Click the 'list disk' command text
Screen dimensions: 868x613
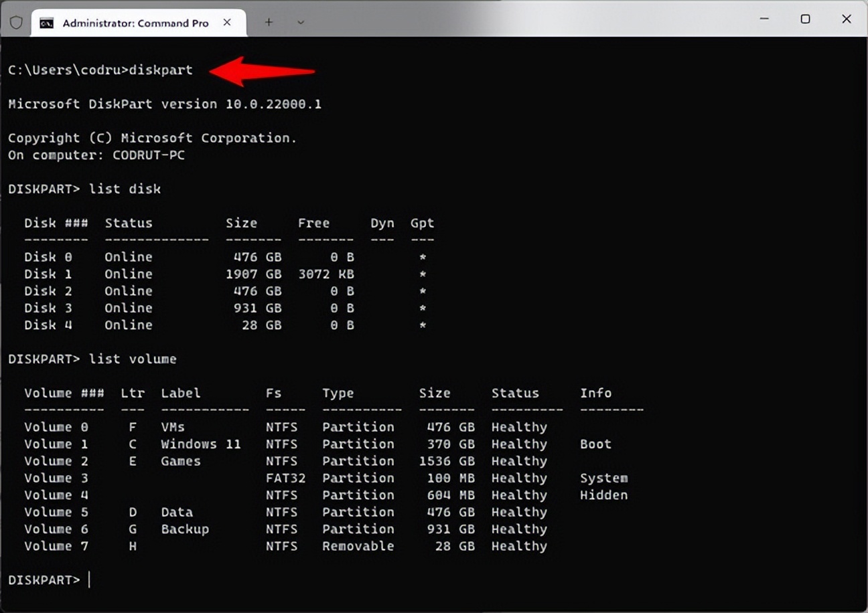tap(125, 189)
